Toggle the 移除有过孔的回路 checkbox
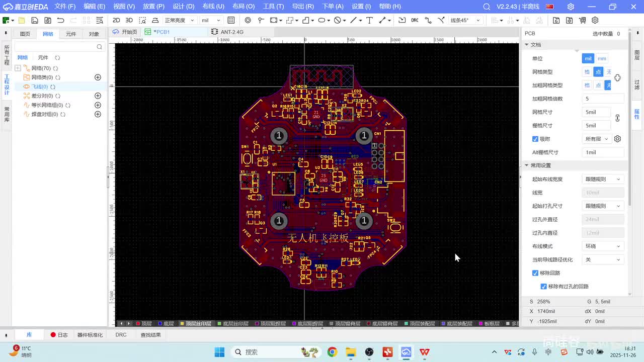The image size is (644, 362). [x=543, y=287]
